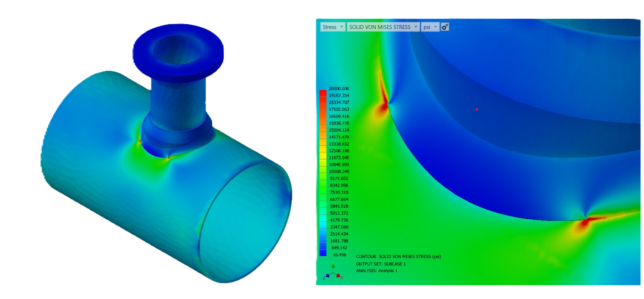Open the contour settings gear icon
Screen dimensions: 644x299
[x=445, y=27]
